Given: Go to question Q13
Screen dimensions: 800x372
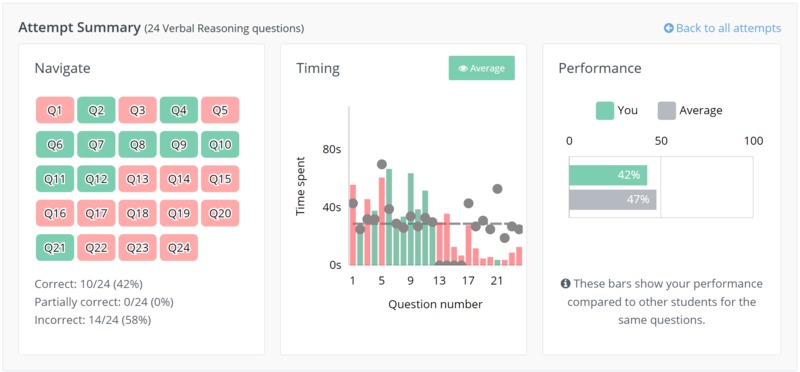Looking at the screenshot, I should pos(138,179).
